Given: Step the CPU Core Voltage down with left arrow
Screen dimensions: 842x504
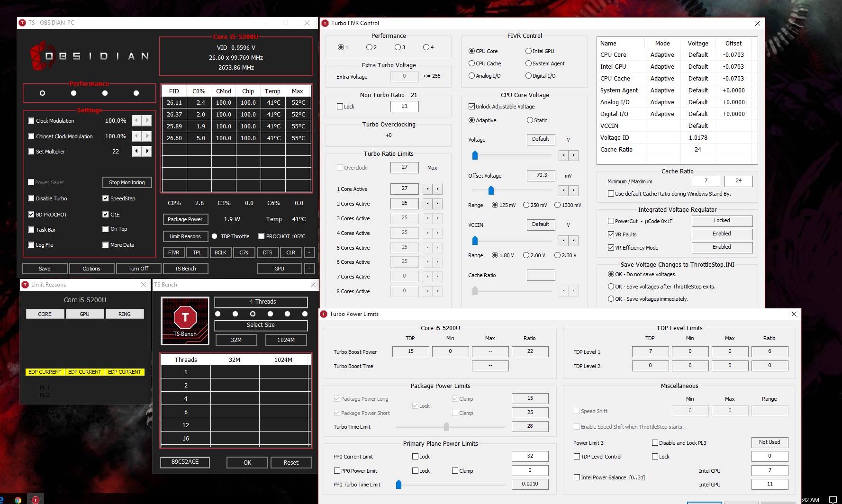Looking at the screenshot, I should 563,155.
